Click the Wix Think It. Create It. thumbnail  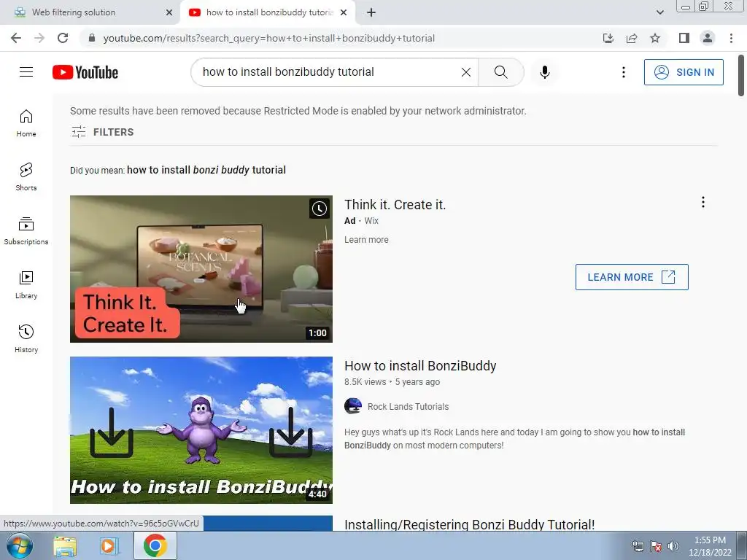(201, 268)
